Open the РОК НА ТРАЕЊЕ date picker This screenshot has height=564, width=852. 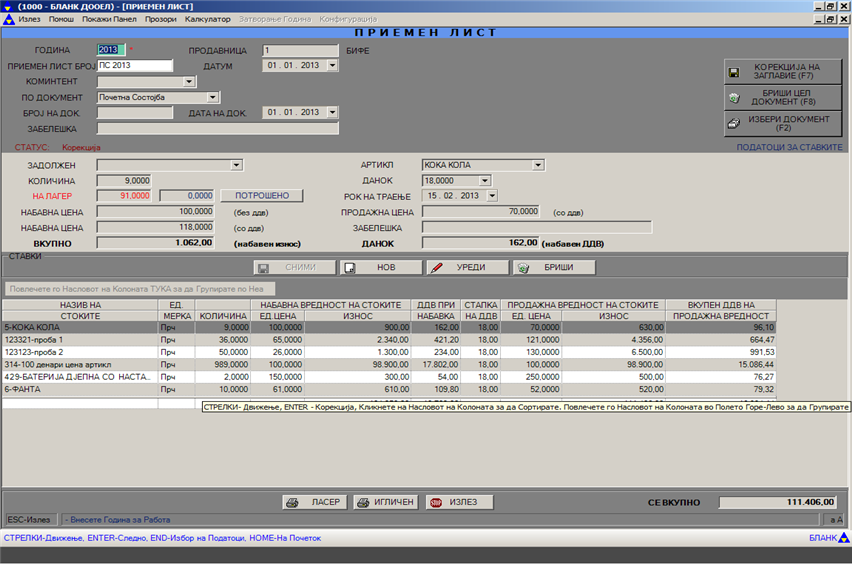[491, 196]
